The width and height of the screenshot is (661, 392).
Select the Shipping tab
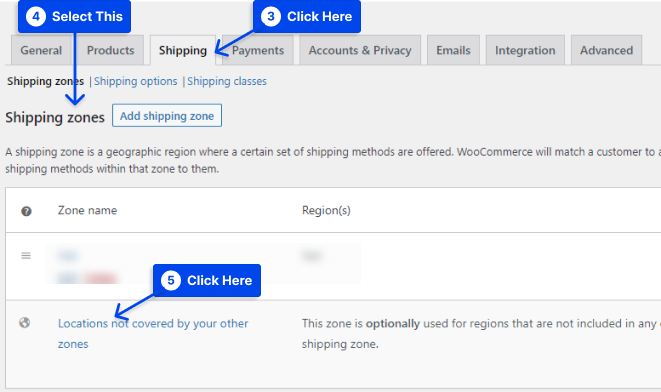point(183,50)
